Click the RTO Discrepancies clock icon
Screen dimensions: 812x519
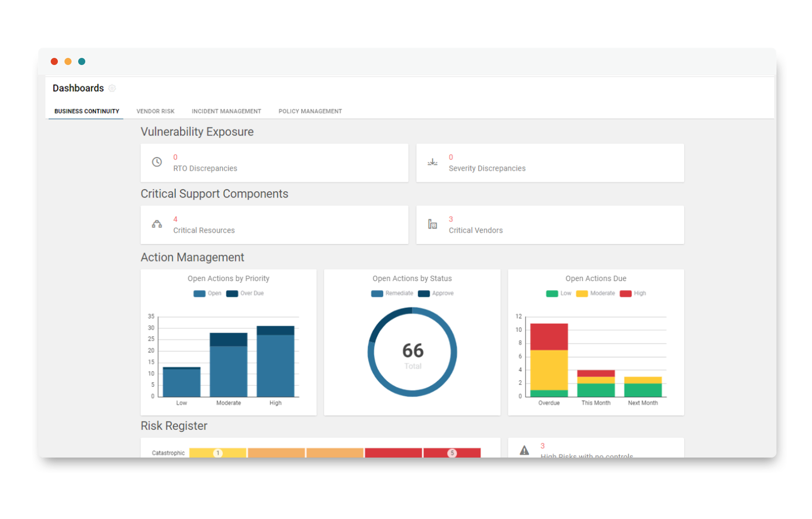click(157, 162)
